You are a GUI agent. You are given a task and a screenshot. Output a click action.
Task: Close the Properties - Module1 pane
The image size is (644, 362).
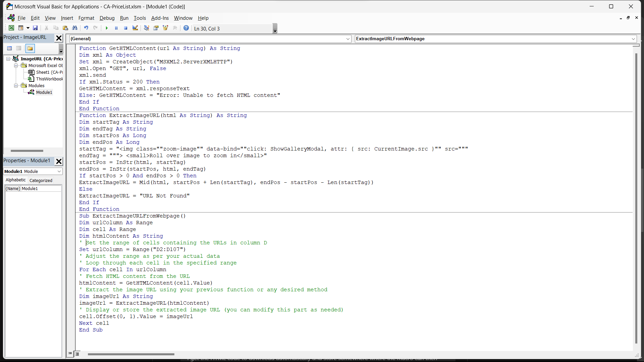pos(59,161)
